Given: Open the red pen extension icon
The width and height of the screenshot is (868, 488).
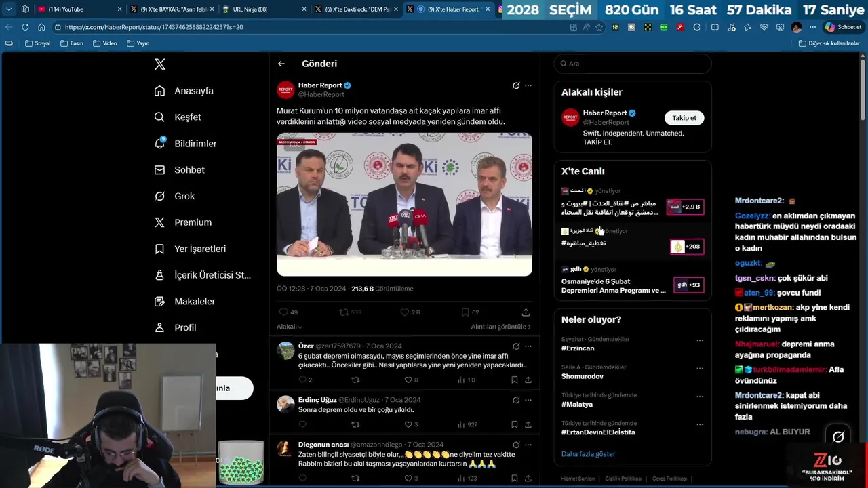Looking at the screenshot, I should pyautogui.click(x=680, y=27).
